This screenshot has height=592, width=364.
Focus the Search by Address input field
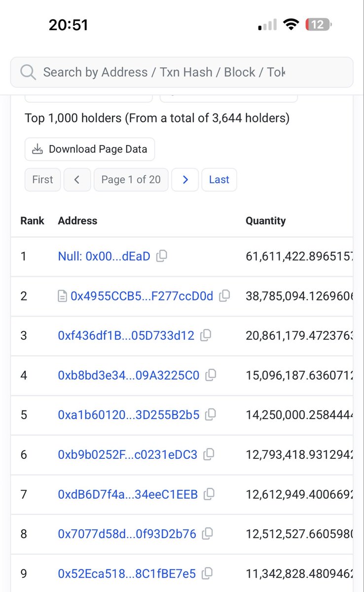pos(182,73)
